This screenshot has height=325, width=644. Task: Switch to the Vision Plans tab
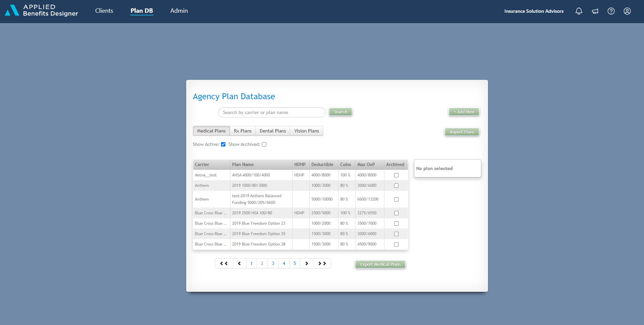click(x=307, y=131)
